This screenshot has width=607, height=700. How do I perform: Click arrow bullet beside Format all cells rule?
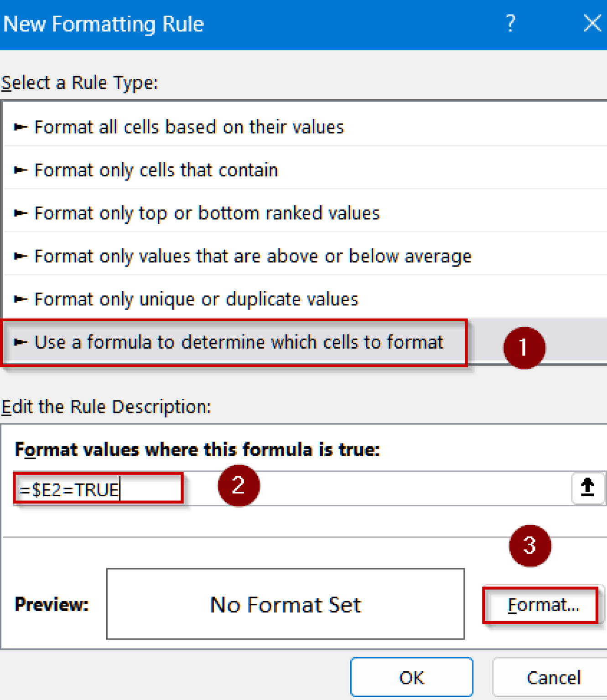point(21,127)
